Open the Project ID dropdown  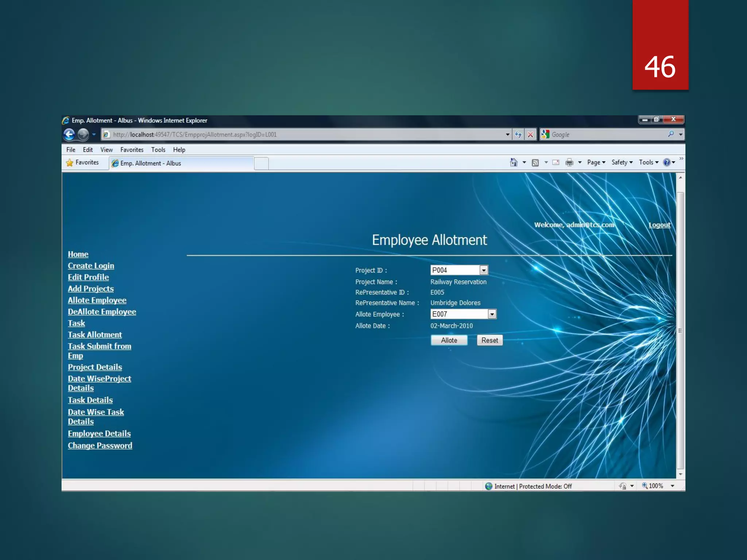coord(484,270)
